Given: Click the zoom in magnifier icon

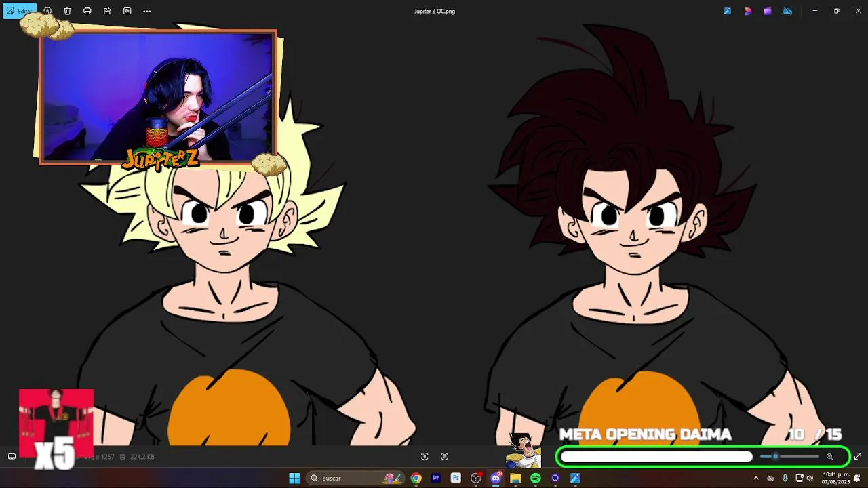Looking at the screenshot, I should [x=829, y=457].
